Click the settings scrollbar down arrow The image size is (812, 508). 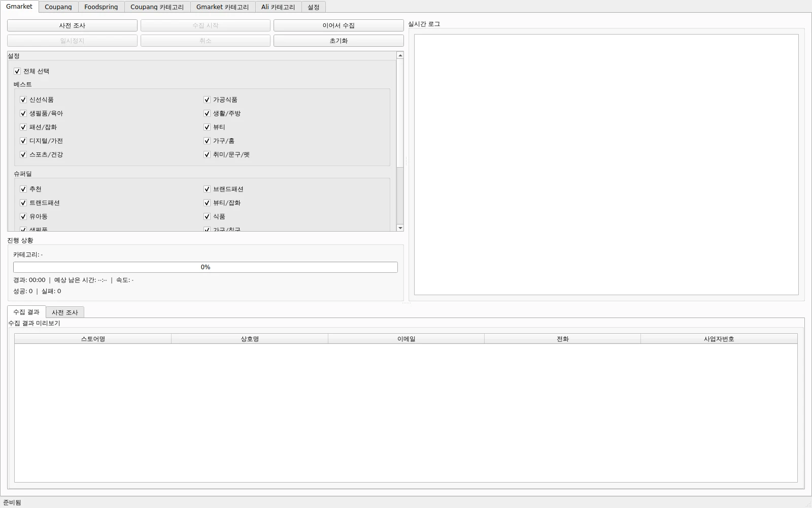point(400,228)
